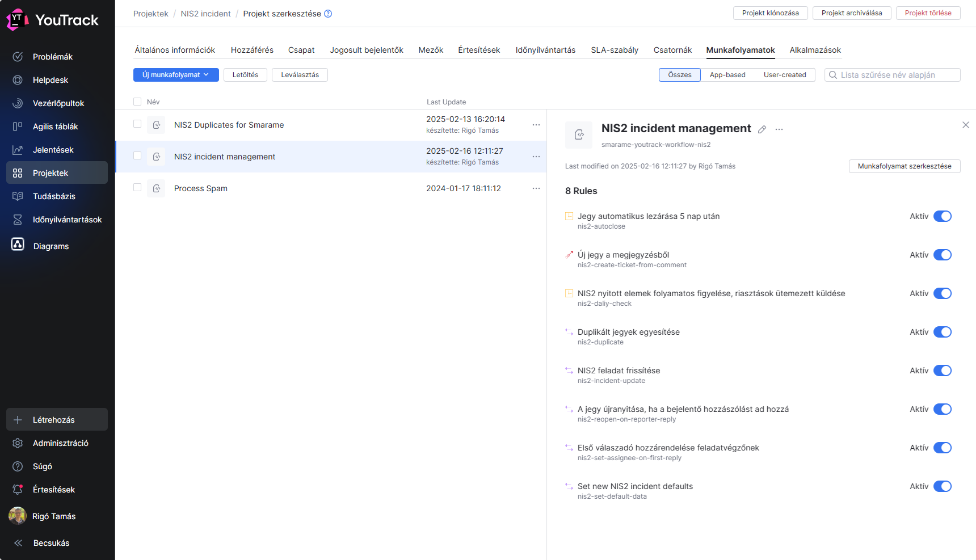Screen dimensions: 976x560
Task: Open Adminisztráció settings in the sidebar
Action: point(60,443)
